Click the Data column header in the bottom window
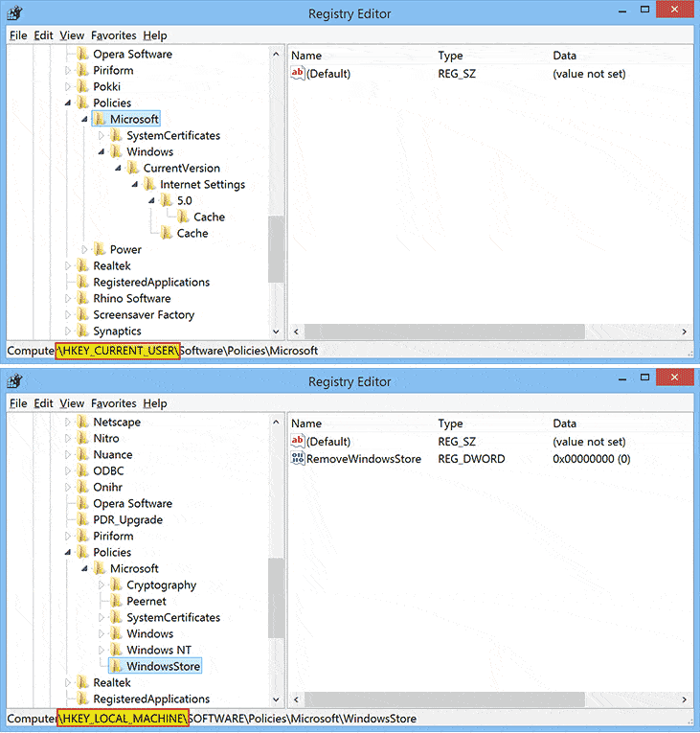700x733 pixels. [565, 424]
